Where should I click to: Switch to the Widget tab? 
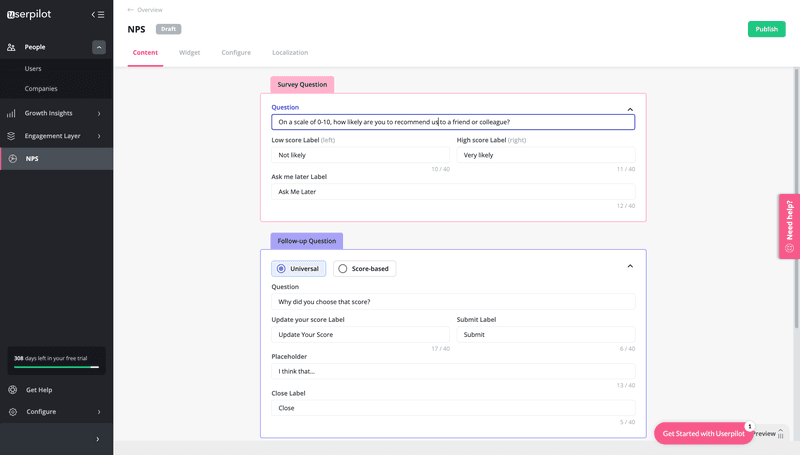tap(190, 52)
